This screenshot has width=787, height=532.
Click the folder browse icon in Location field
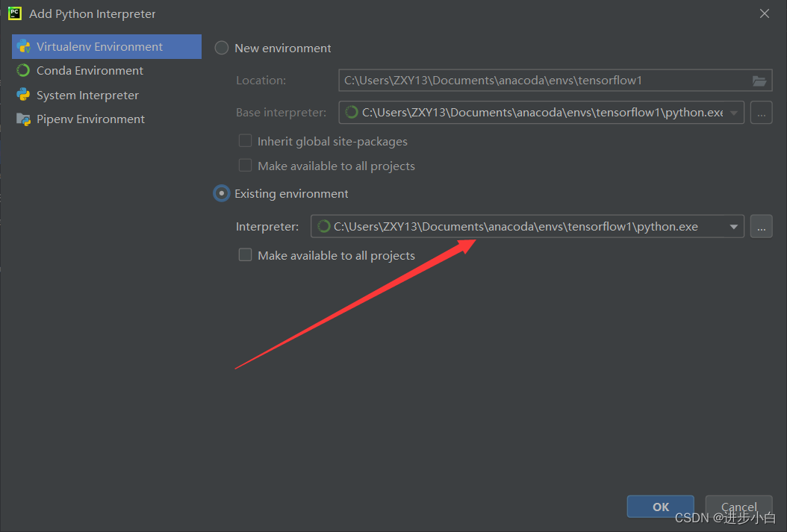tap(759, 81)
